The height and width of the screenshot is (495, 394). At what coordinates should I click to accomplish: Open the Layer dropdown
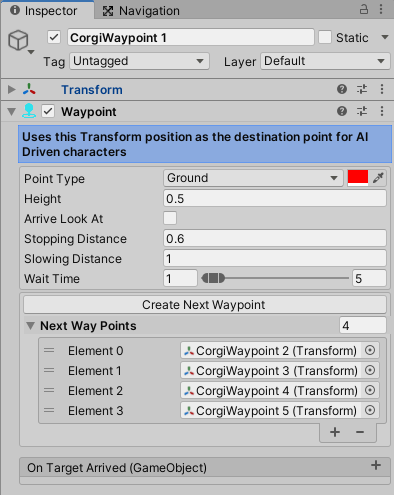(x=325, y=61)
